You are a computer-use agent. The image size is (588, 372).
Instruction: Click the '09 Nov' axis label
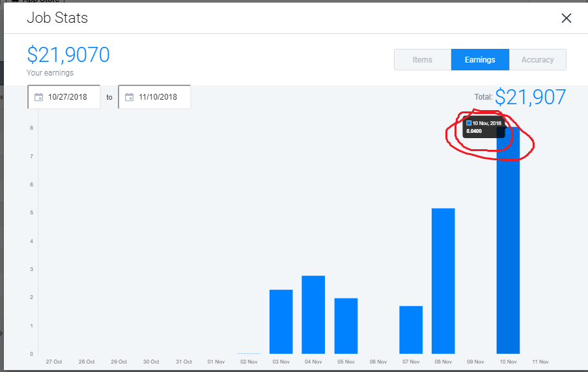click(x=475, y=362)
